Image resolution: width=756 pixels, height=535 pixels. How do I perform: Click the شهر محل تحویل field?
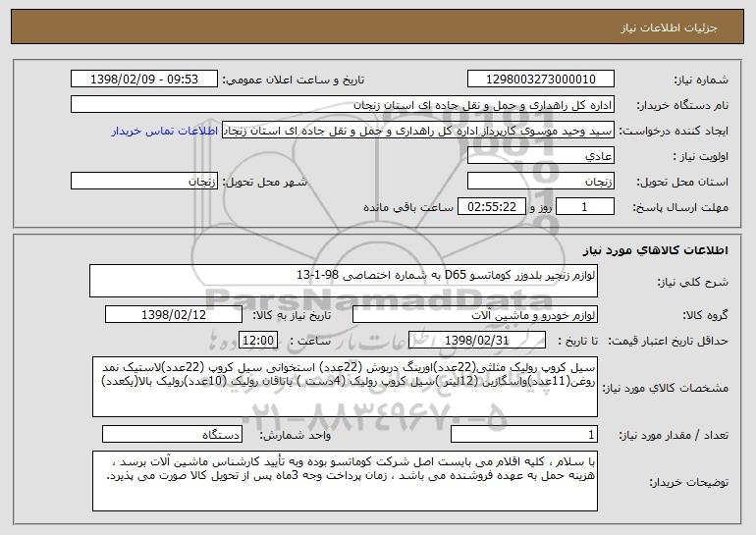[144, 182]
